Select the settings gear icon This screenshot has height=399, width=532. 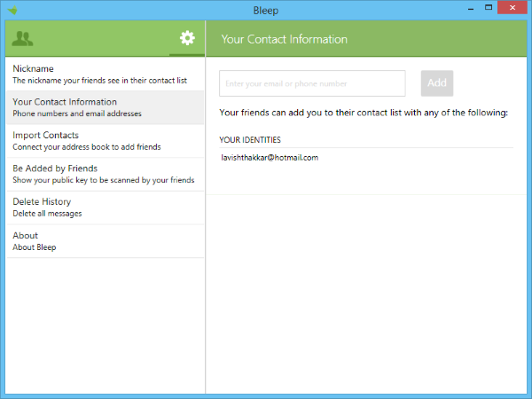coord(186,38)
